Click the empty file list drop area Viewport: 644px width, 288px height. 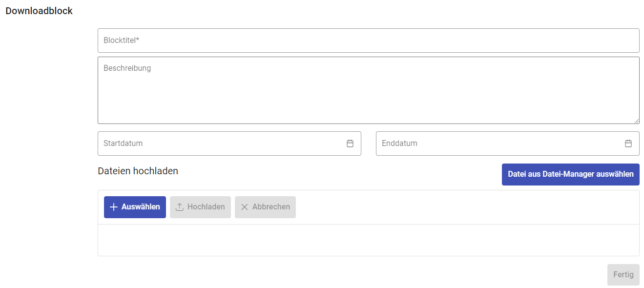point(368,240)
